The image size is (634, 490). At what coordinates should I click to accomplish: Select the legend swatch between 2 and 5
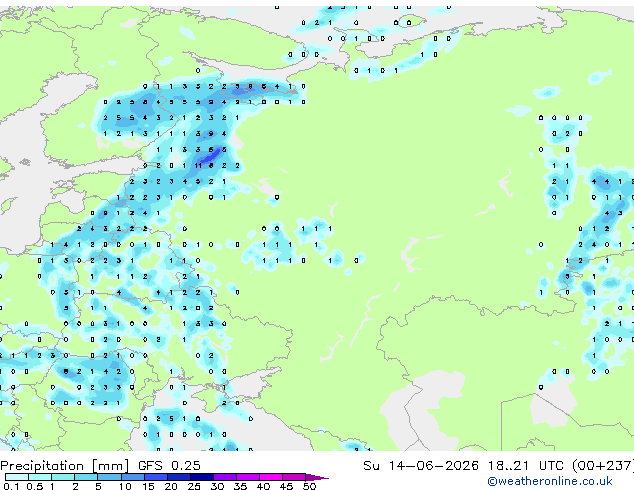pyautogui.click(x=86, y=477)
